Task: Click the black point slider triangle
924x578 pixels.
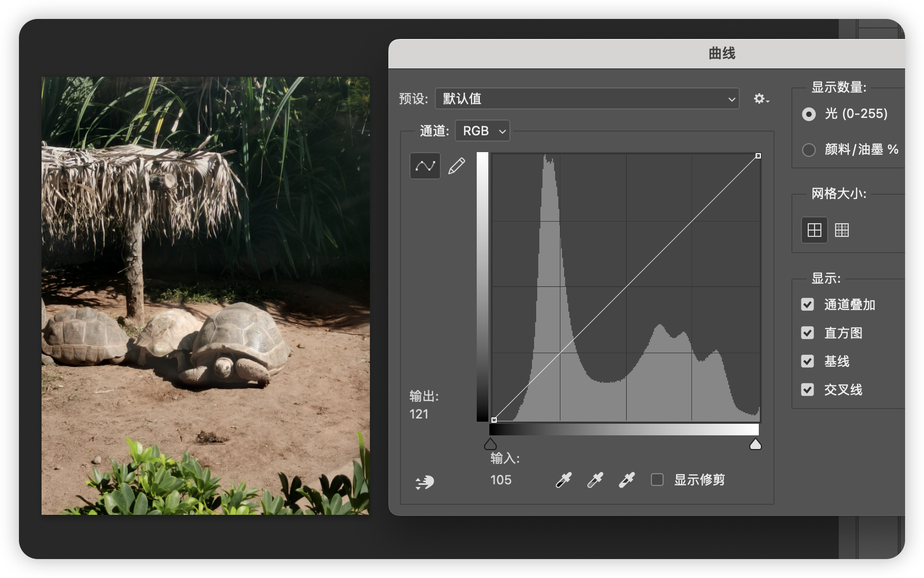Action: pyautogui.click(x=490, y=444)
